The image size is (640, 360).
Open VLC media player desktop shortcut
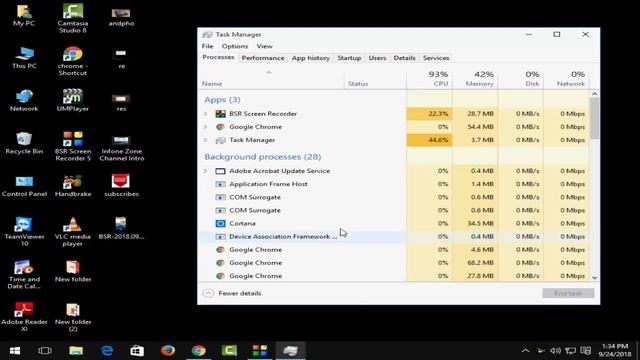73,231
